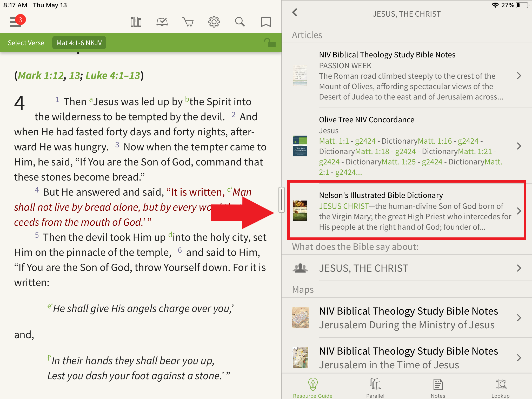Toggle the sync lock icon
The width and height of the screenshot is (532, 399).
pyautogui.click(x=269, y=43)
